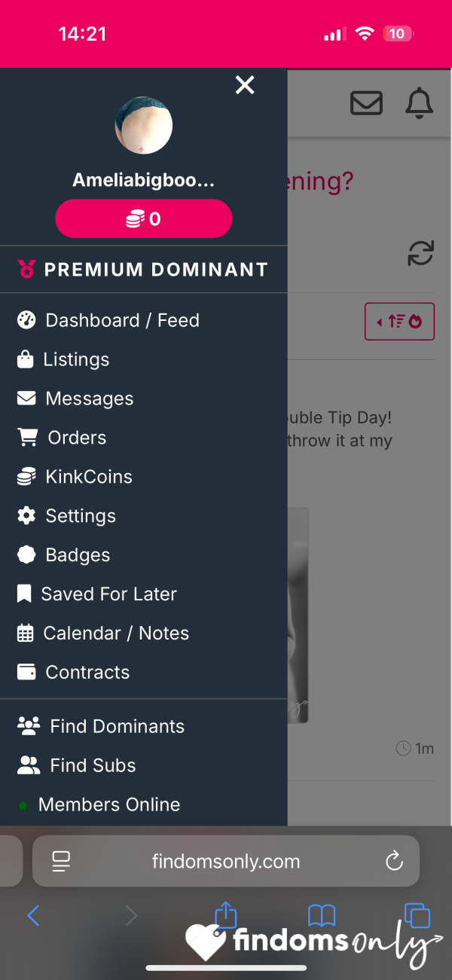Open the envelope inbox icon in header

[x=367, y=102]
